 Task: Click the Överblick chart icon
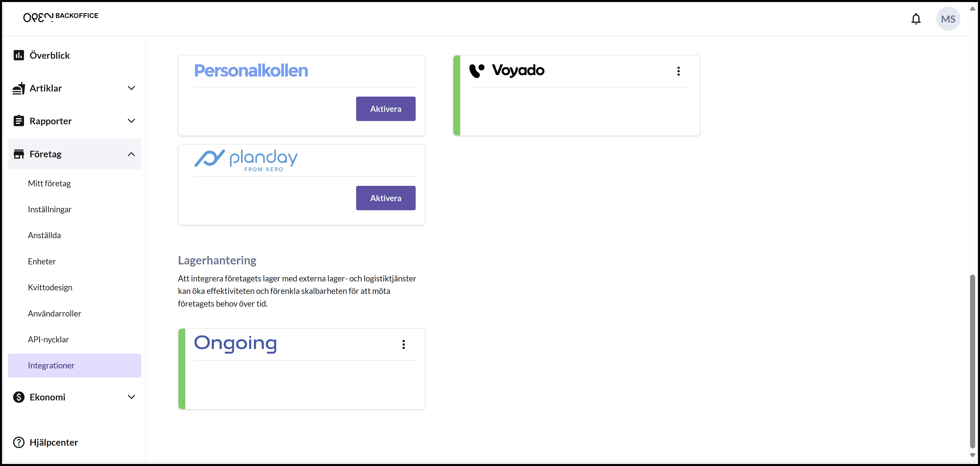point(19,55)
